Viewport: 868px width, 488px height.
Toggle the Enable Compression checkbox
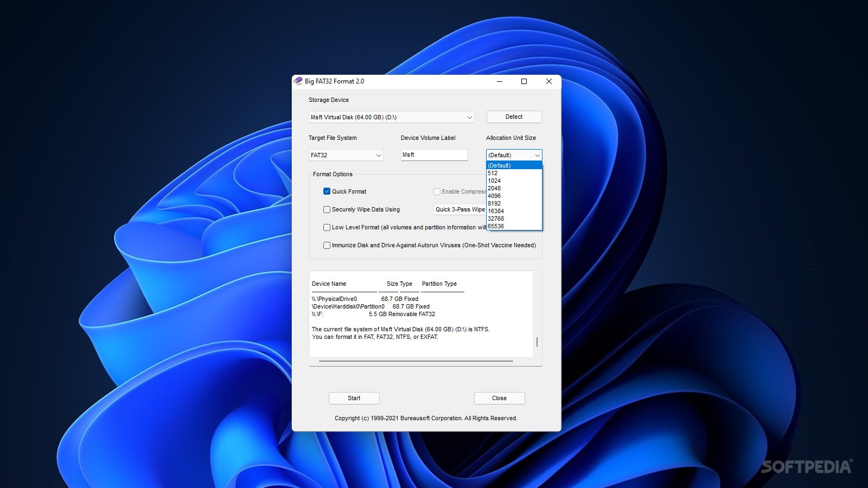pyautogui.click(x=437, y=191)
